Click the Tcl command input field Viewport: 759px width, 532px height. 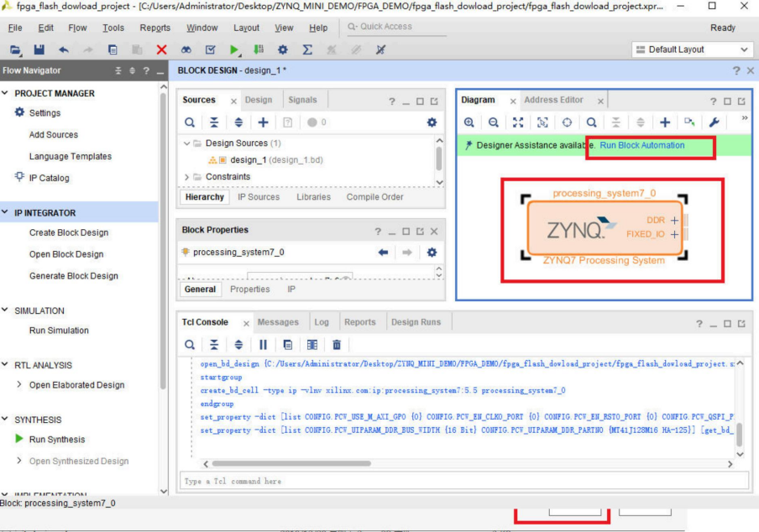[x=462, y=481]
